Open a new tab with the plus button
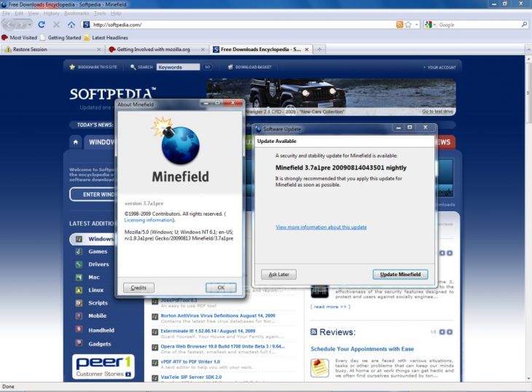Viewport: 532px width, 392px height. tap(320, 50)
